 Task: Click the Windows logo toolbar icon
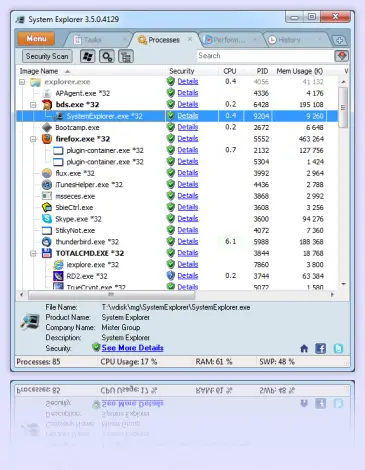(88, 56)
